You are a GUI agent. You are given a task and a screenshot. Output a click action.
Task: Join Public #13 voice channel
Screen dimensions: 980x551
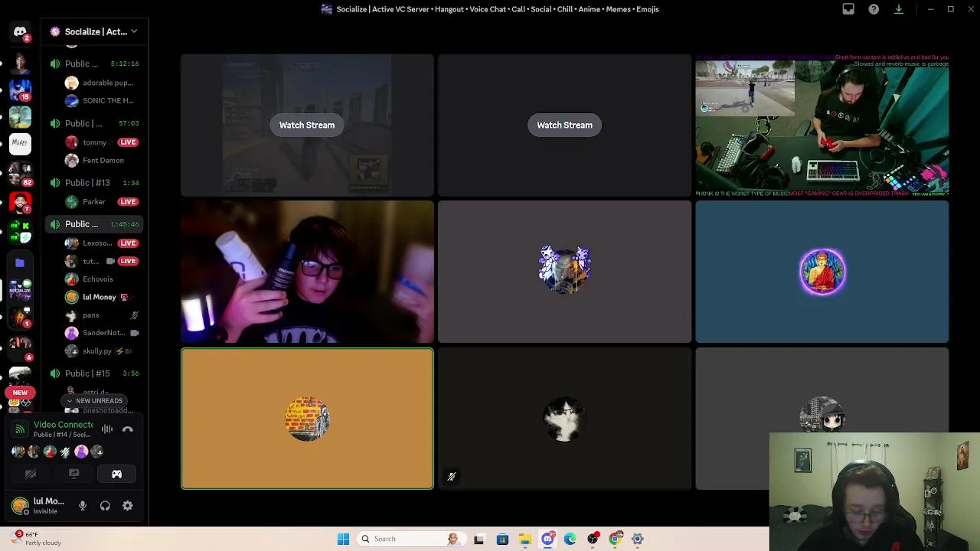click(x=94, y=183)
